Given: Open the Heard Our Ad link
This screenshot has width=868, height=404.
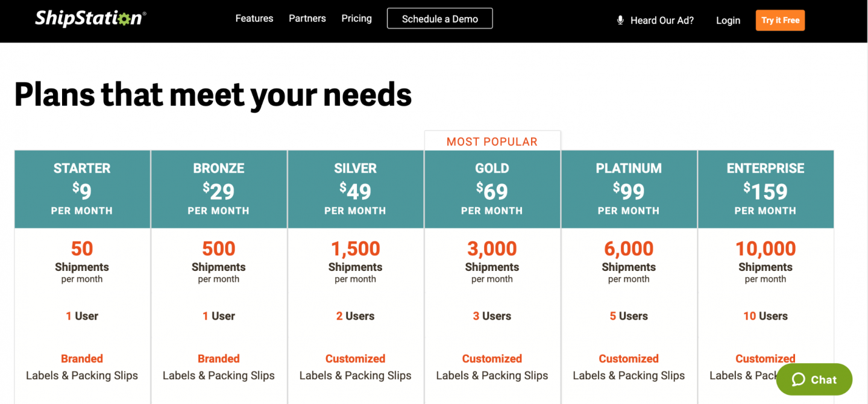Looking at the screenshot, I should point(662,20).
